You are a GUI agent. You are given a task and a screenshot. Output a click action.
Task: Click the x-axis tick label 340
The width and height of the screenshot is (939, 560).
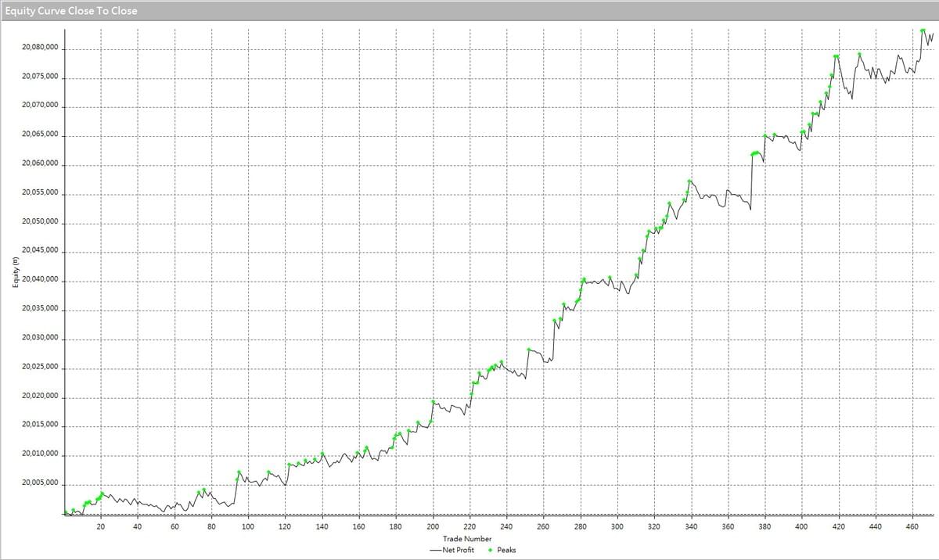point(691,527)
